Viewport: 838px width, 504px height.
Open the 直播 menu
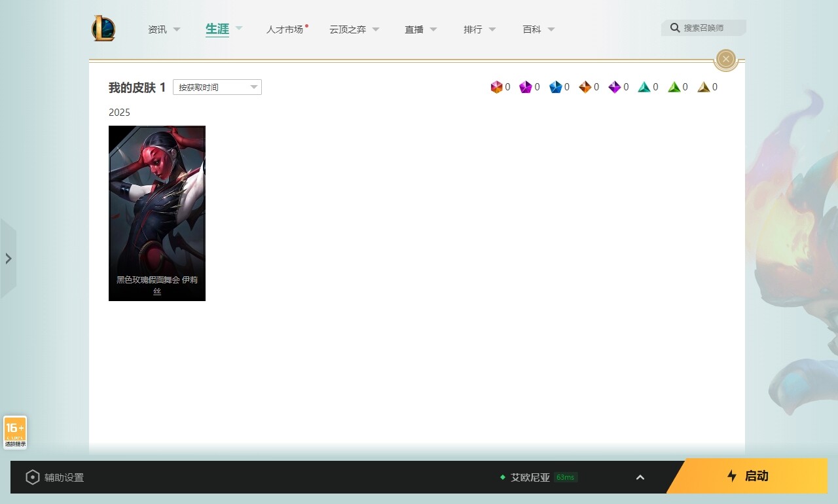414,29
